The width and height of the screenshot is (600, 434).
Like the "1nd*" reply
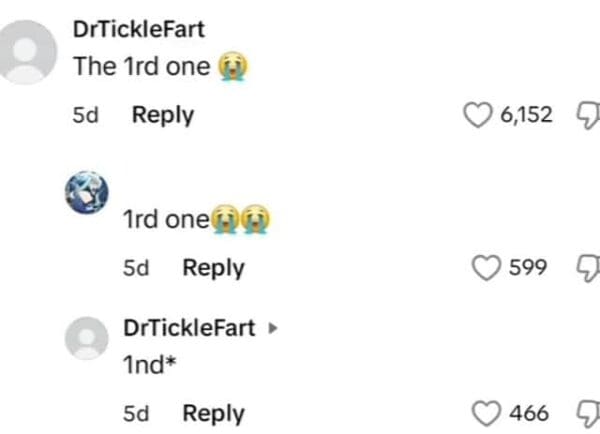click(486, 413)
